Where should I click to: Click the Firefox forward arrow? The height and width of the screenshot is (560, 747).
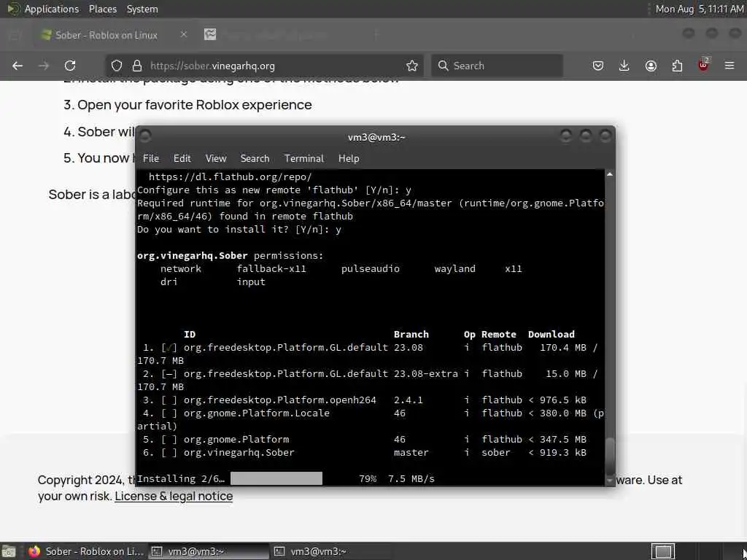(44, 66)
